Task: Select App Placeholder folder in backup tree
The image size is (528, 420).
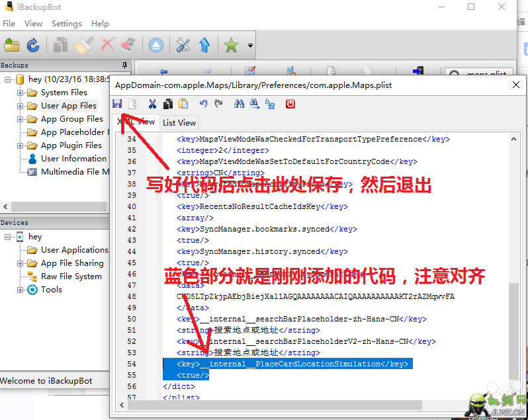Action: click(75, 132)
